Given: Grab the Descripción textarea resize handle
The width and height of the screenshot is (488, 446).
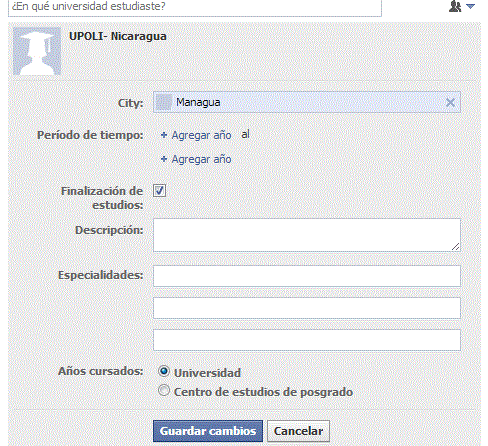Looking at the screenshot, I should click(x=456, y=247).
